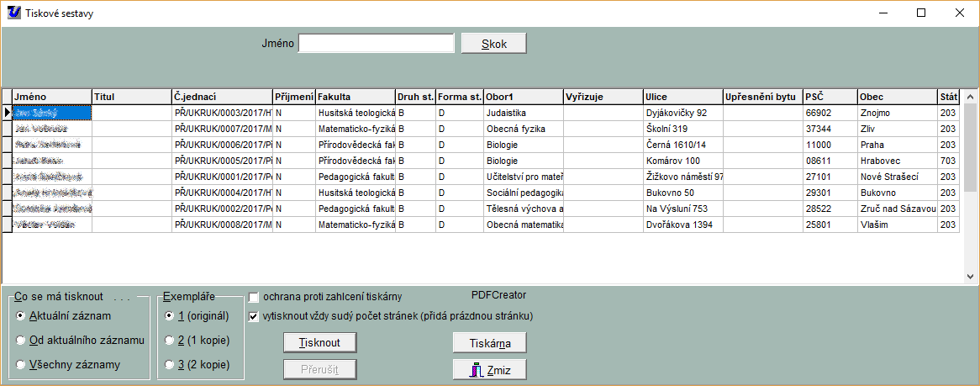Viewport: 980px width, 386px height.
Task: Click the Fakulta column header
Action: coord(355,97)
